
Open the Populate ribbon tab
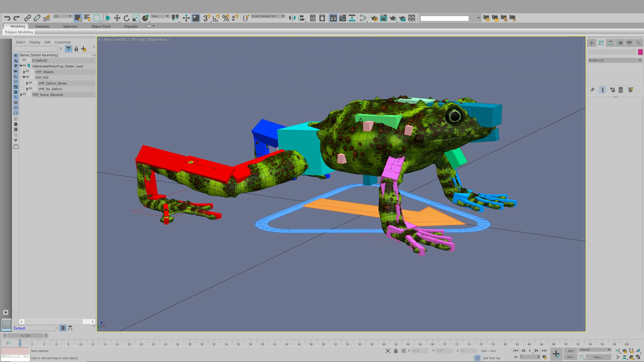coord(131,26)
